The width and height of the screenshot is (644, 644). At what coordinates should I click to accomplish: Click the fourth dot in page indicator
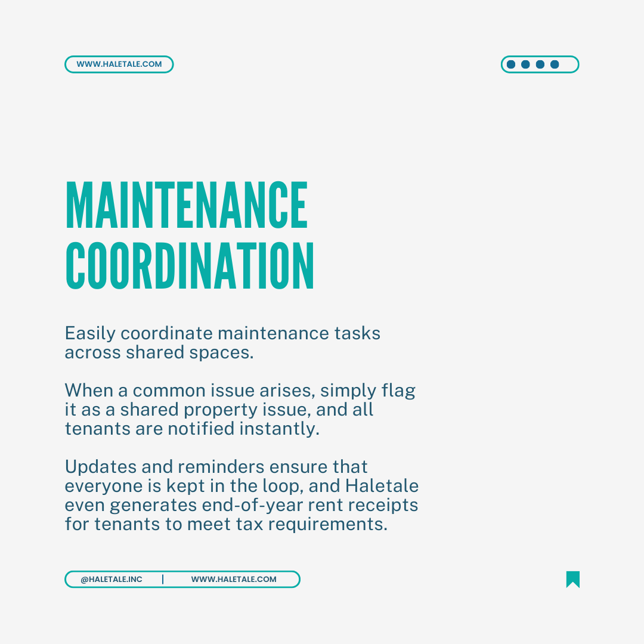[x=555, y=64]
